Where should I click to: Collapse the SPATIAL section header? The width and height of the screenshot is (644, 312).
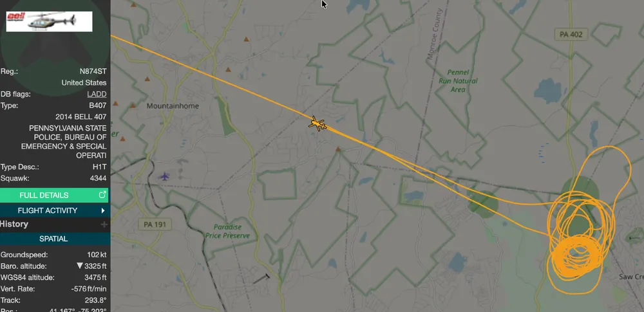55,239
